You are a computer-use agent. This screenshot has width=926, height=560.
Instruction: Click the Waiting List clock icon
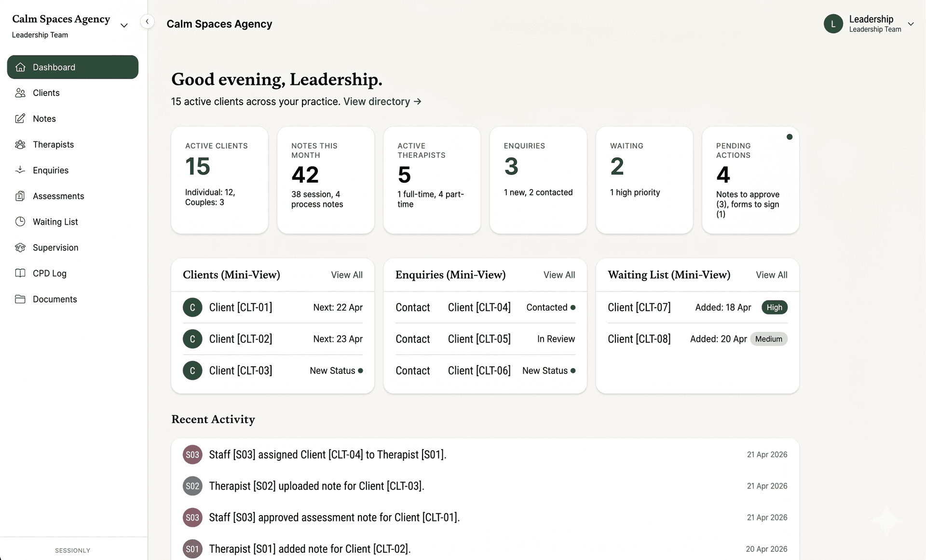tap(20, 221)
